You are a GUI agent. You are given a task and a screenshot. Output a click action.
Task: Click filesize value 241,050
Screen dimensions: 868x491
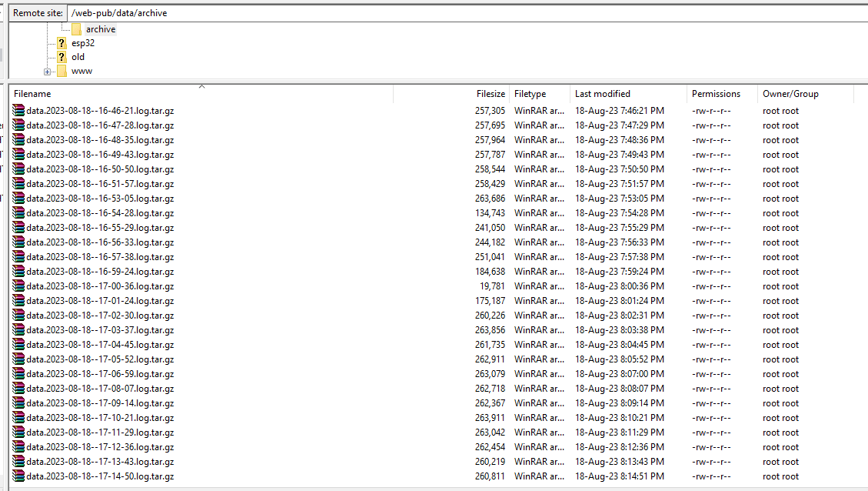click(x=490, y=228)
